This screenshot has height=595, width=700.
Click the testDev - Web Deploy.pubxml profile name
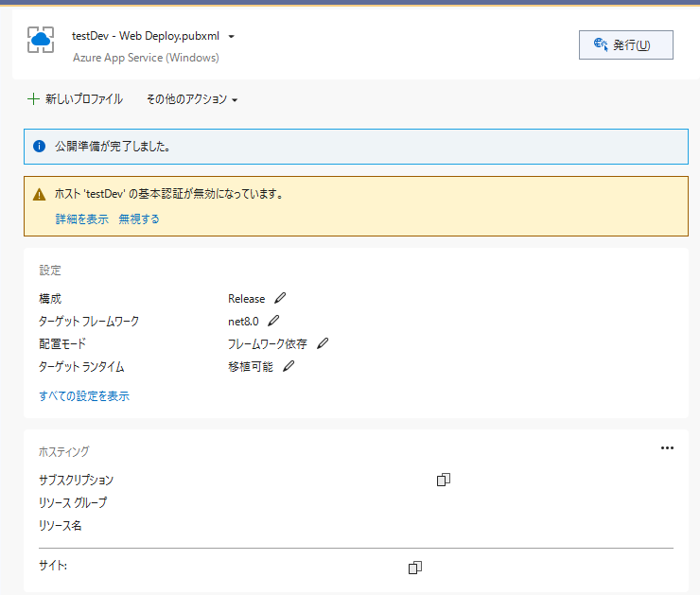(146, 36)
